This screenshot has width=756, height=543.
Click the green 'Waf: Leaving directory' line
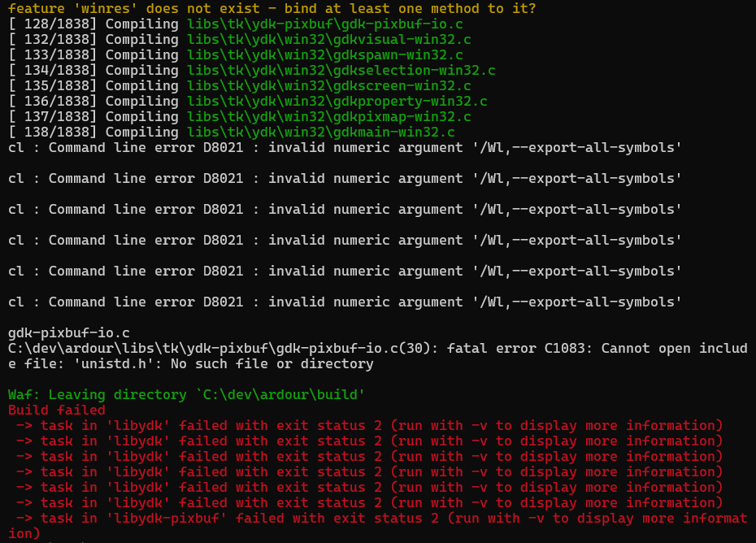(186, 394)
